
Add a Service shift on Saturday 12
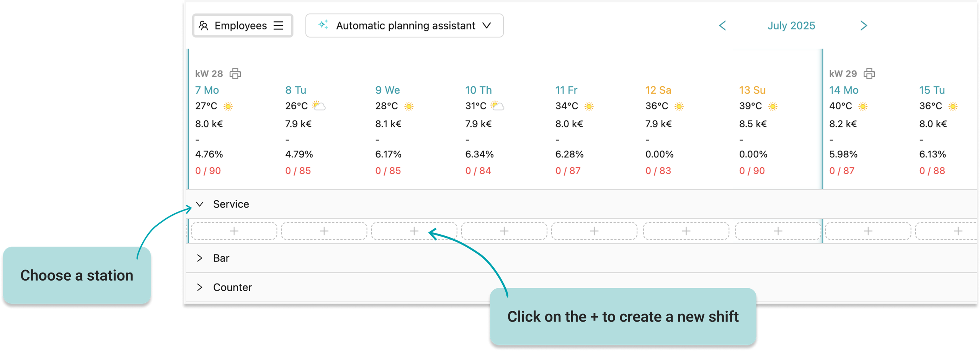pyautogui.click(x=686, y=231)
